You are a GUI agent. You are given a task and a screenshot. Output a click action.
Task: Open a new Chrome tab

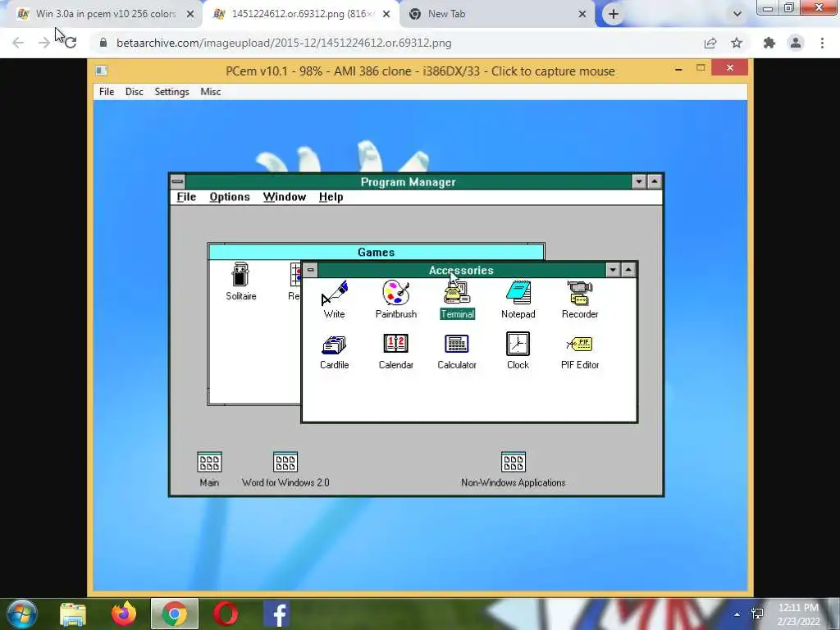(614, 14)
